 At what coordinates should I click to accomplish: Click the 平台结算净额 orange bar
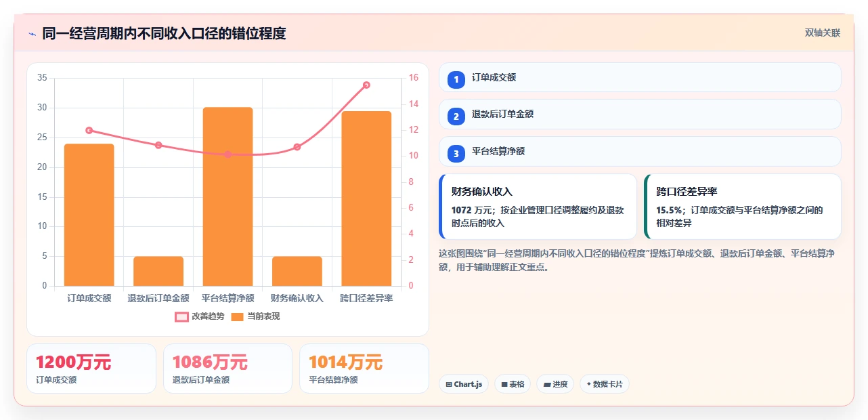click(227, 196)
